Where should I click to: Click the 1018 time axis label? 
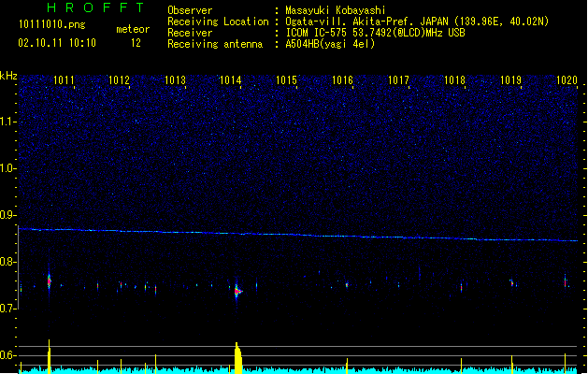point(454,80)
